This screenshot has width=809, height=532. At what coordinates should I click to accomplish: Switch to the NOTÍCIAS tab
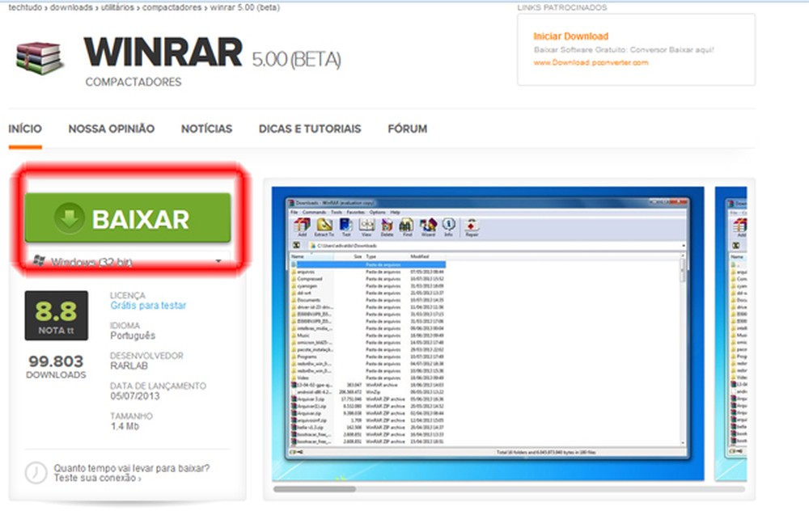(x=207, y=129)
